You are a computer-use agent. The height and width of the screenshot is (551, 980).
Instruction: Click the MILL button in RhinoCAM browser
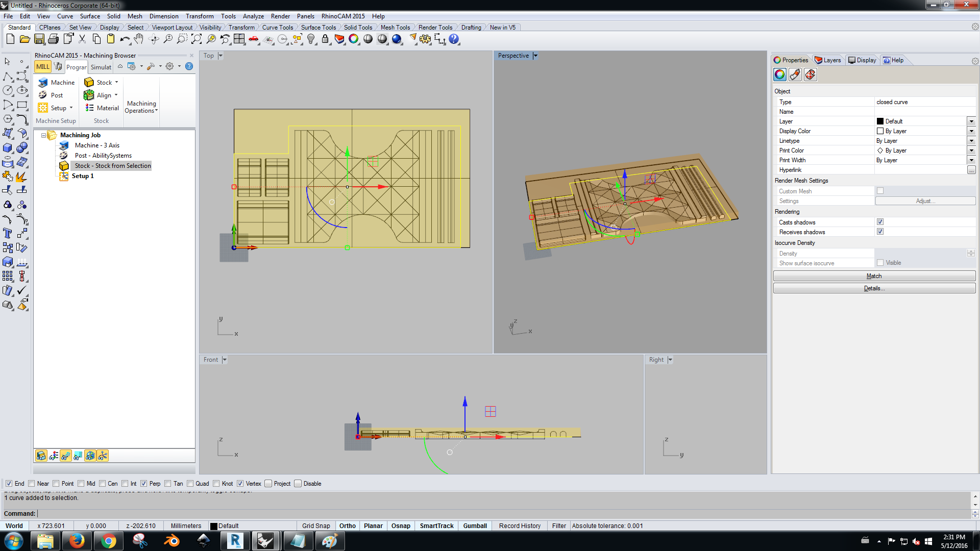point(43,67)
